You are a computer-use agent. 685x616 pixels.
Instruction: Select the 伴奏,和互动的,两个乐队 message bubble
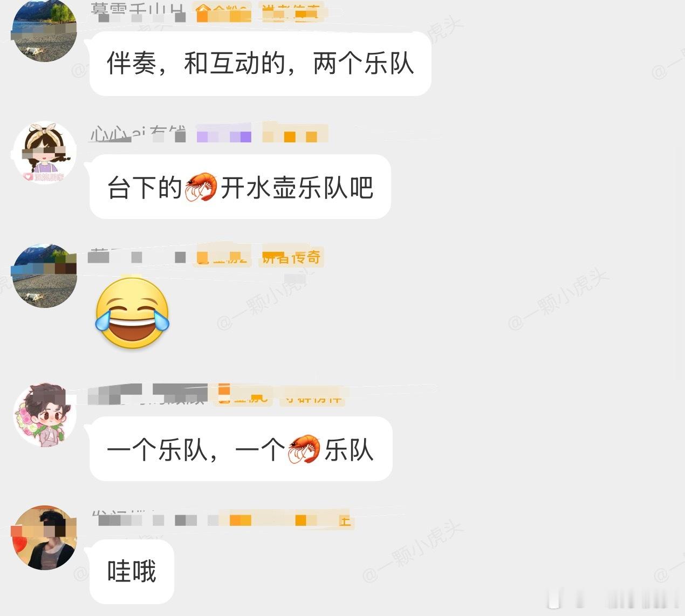tap(260, 64)
